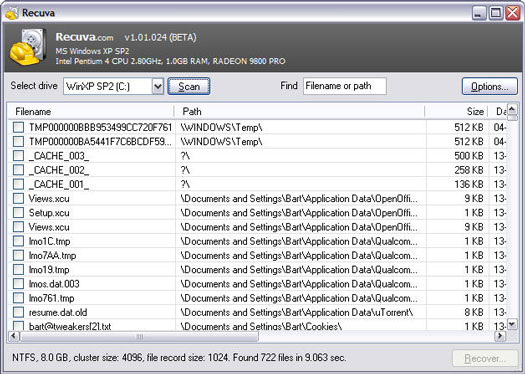The height and width of the screenshot is (374, 525).
Task: Click the vertical scrollbar down arrow
Action: [512, 324]
